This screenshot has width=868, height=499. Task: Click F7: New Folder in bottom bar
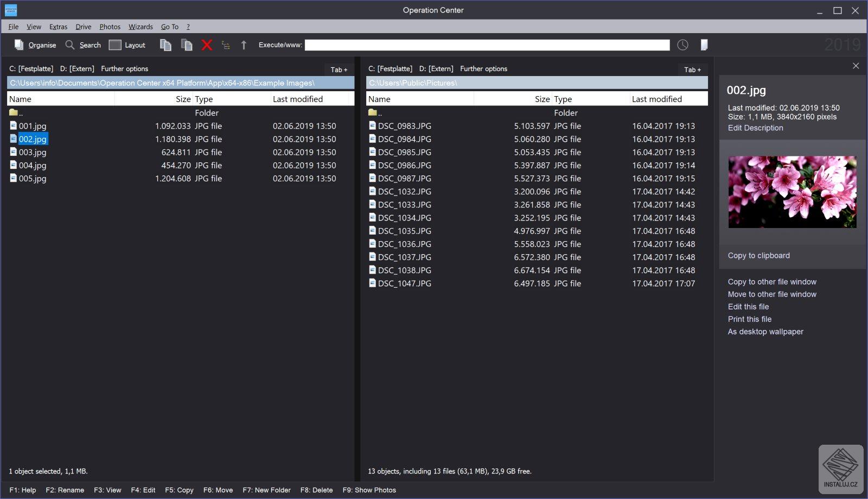click(266, 490)
